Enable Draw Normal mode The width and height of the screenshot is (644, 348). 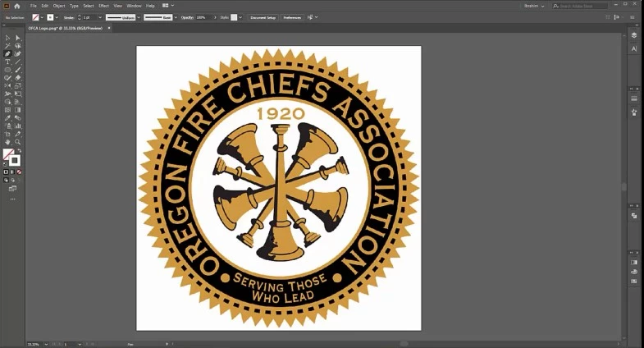(6, 180)
